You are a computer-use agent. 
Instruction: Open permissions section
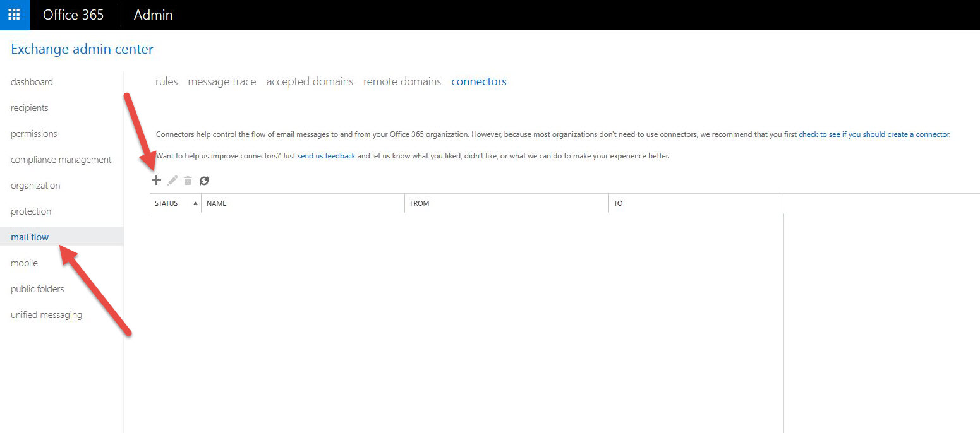coord(34,134)
